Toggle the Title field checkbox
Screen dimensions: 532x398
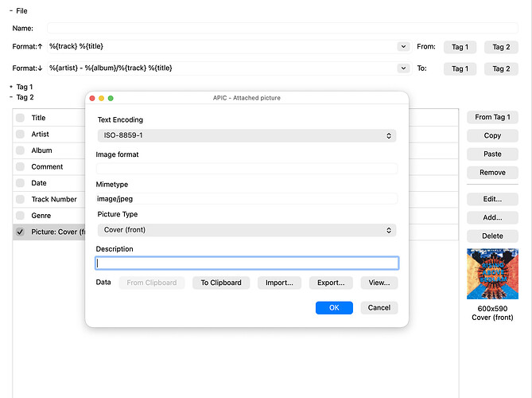(x=20, y=118)
